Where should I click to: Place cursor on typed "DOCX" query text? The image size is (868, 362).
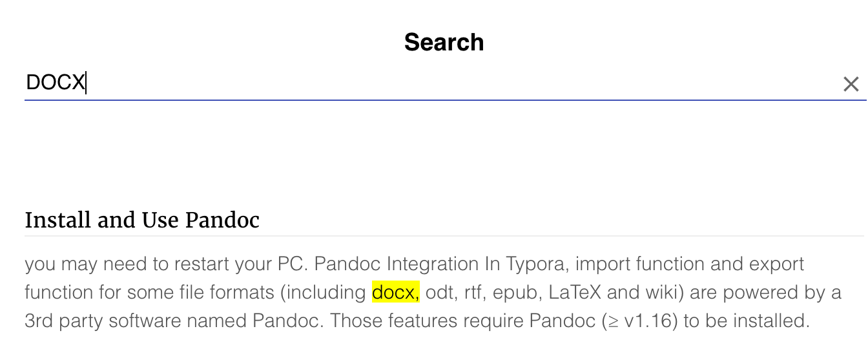click(x=56, y=83)
